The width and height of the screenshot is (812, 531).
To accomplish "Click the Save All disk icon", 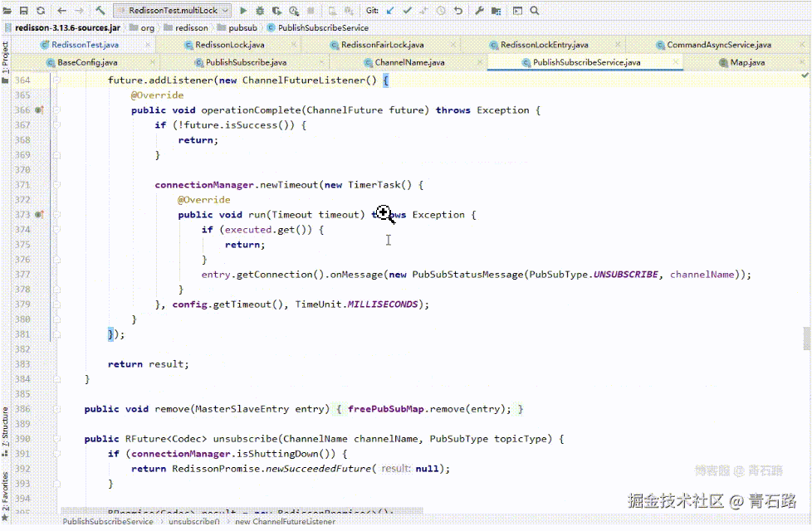I will point(24,10).
